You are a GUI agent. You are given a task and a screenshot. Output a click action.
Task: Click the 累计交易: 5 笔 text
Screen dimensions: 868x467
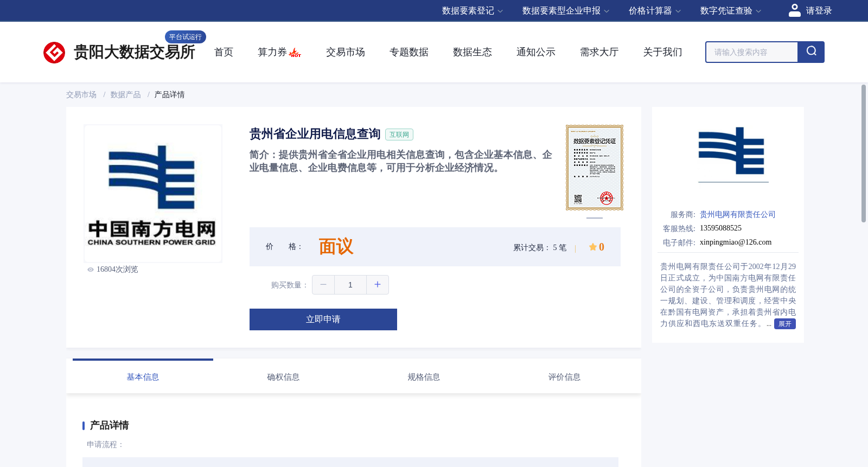pyautogui.click(x=540, y=248)
